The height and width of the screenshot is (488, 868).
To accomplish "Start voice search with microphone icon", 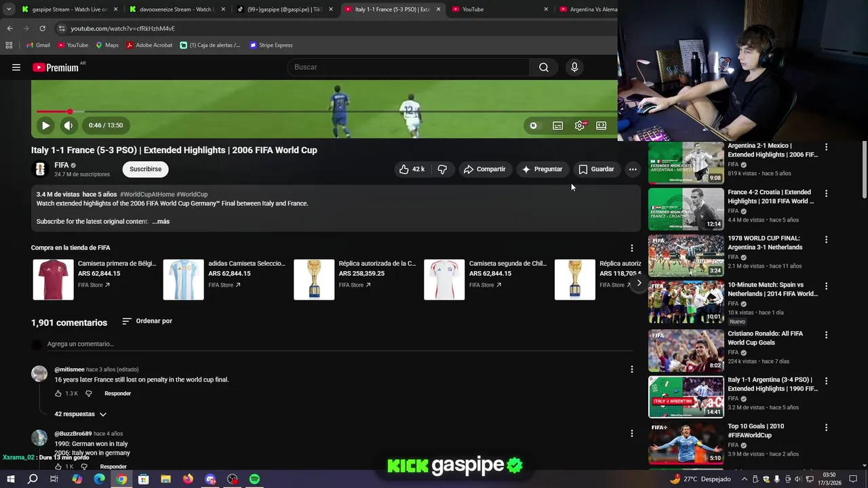I will (574, 67).
